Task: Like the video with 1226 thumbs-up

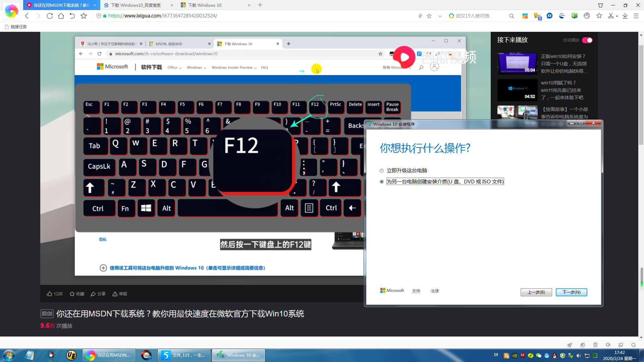Action: [55, 294]
